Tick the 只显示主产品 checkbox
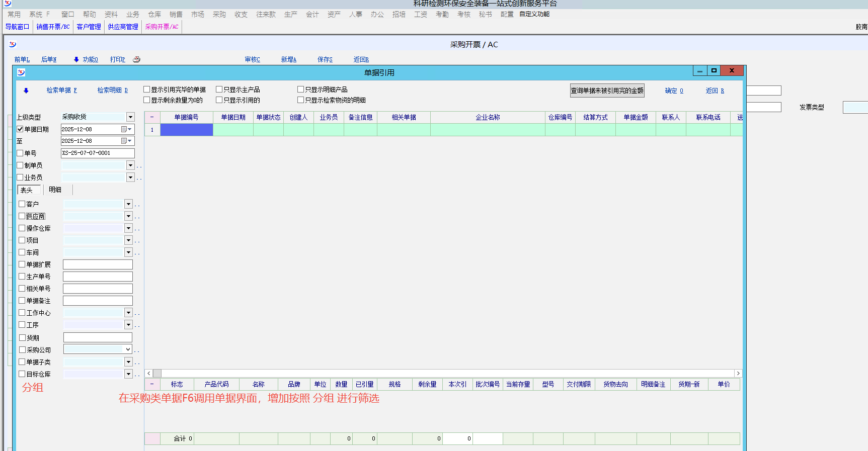The image size is (868, 451). pos(219,89)
